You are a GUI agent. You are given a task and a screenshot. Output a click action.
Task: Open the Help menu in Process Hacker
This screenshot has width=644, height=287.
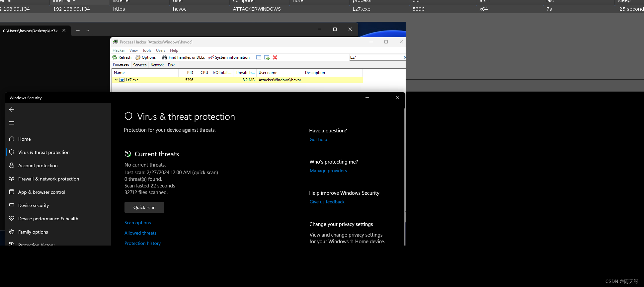pyautogui.click(x=174, y=50)
